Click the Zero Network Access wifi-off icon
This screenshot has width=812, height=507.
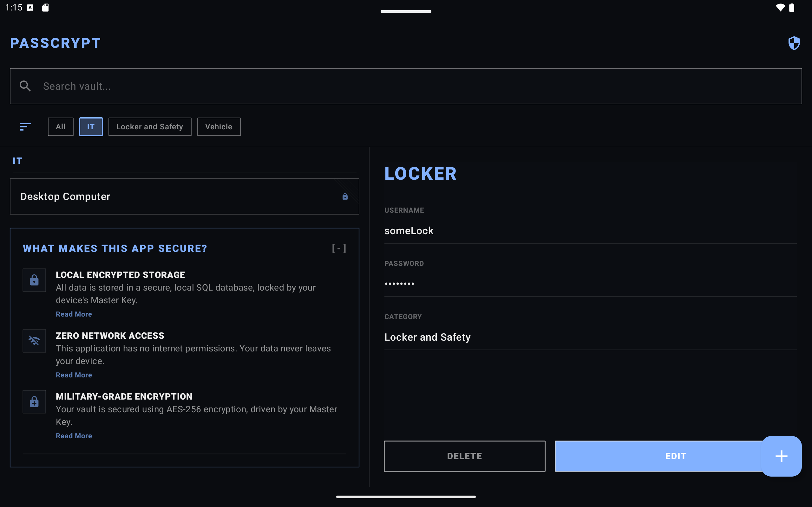coord(34,341)
